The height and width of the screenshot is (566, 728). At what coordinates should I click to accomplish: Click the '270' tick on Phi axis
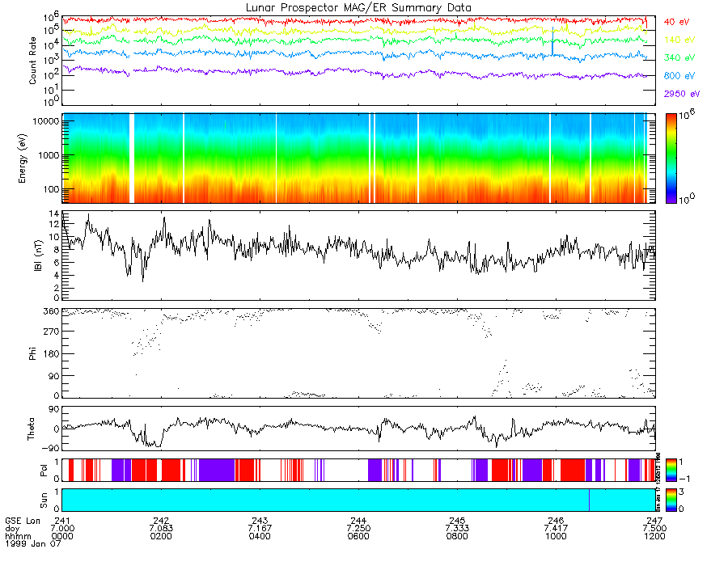point(51,332)
